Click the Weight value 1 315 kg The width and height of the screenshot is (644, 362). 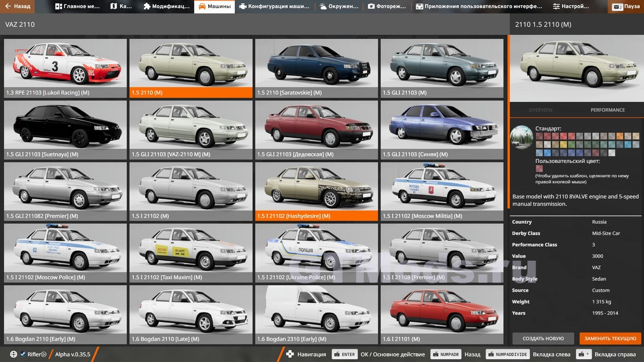pos(602,302)
